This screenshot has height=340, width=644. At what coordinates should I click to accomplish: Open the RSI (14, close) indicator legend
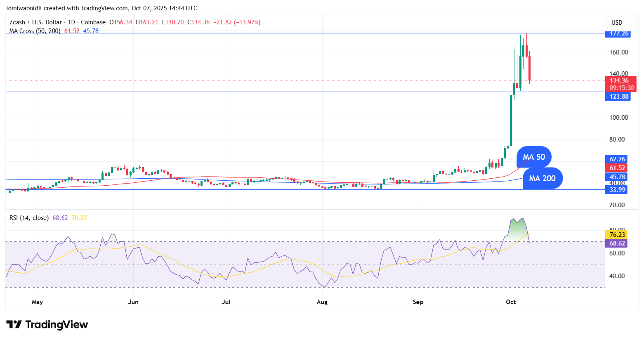[29, 218]
